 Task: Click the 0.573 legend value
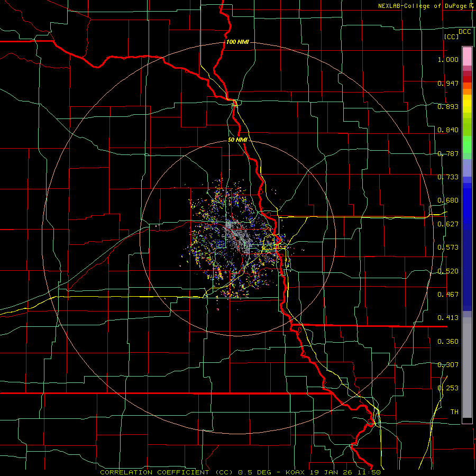[x=448, y=248]
